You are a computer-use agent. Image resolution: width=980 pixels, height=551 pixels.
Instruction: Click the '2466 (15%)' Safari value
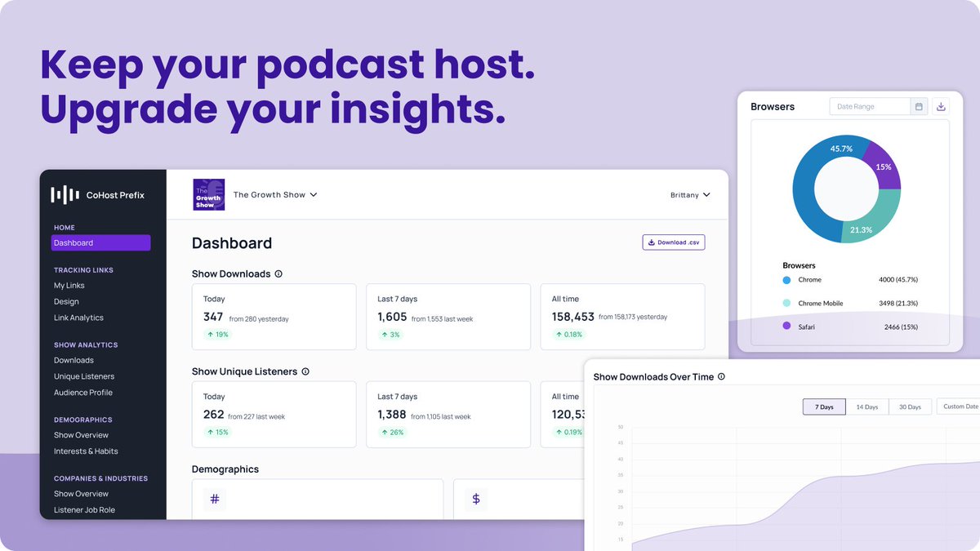(x=902, y=327)
